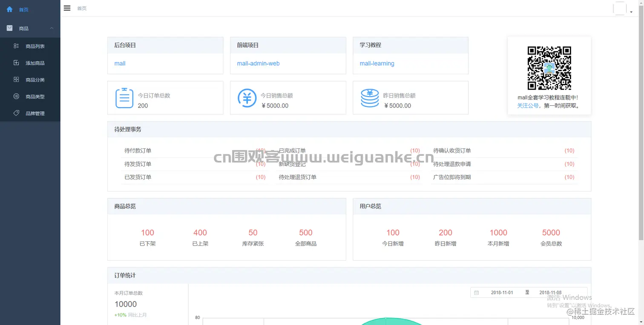The width and height of the screenshot is (644, 325).
Task: Click the 广告位即将到期 row
Action: 504,177
